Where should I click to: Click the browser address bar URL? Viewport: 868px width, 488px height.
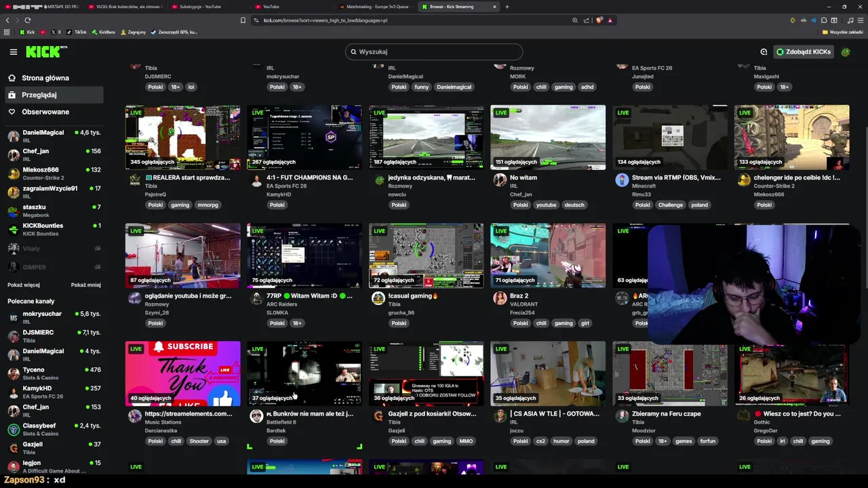(x=325, y=20)
